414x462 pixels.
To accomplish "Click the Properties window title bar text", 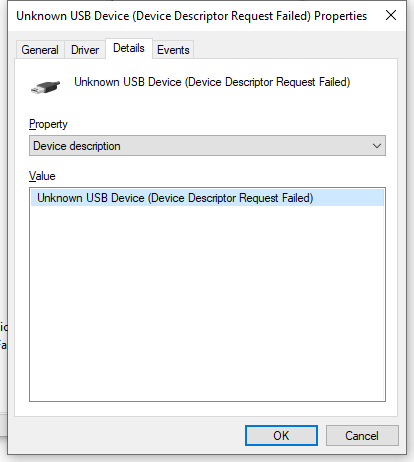I will [x=192, y=16].
